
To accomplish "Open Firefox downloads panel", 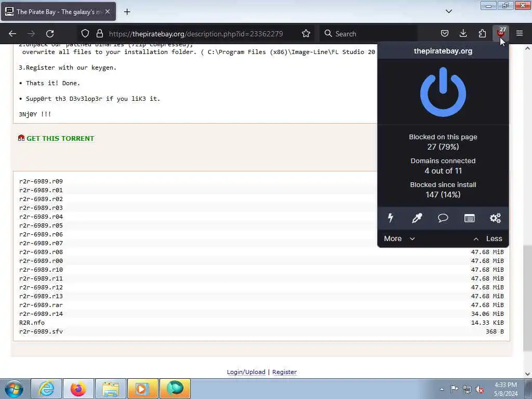I will pos(463,33).
